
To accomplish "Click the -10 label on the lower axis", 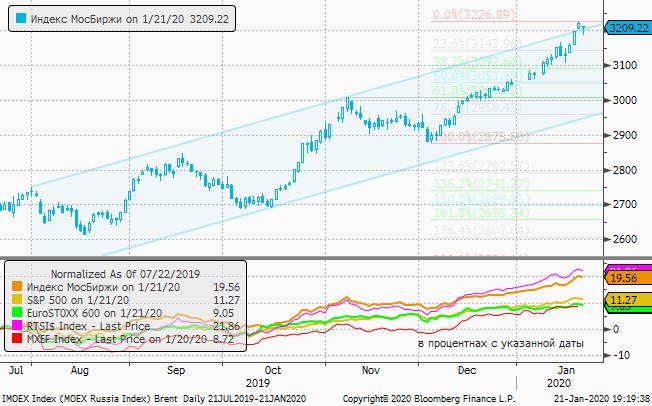I will tap(622, 355).
